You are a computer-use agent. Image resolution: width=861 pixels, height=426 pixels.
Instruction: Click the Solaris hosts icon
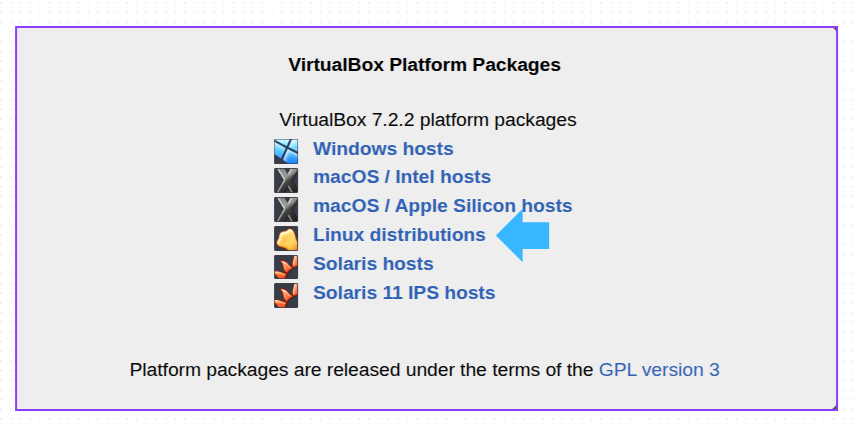click(x=286, y=267)
